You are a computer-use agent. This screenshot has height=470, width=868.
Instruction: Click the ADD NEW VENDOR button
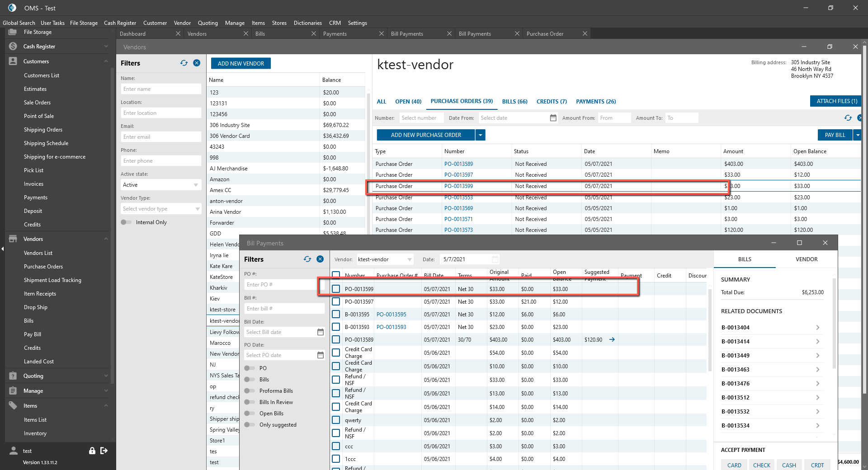(241, 64)
